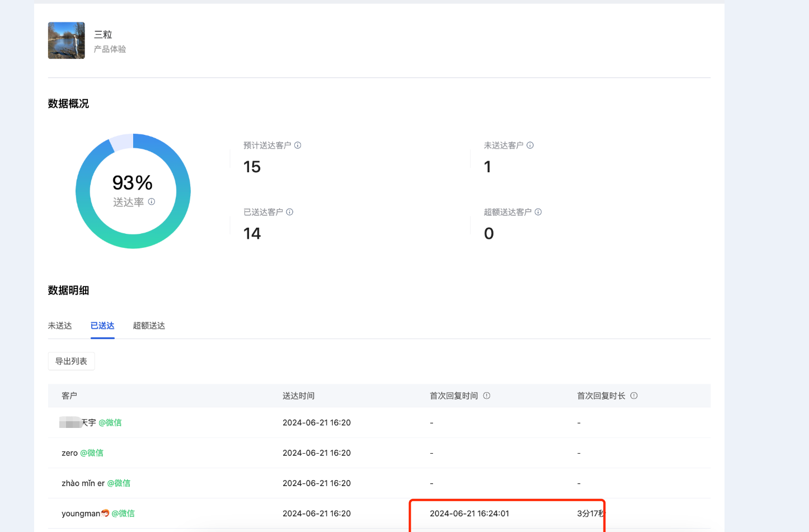Click the info icon beside 首次回复时长 header
809x532 pixels.
[634, 396]
